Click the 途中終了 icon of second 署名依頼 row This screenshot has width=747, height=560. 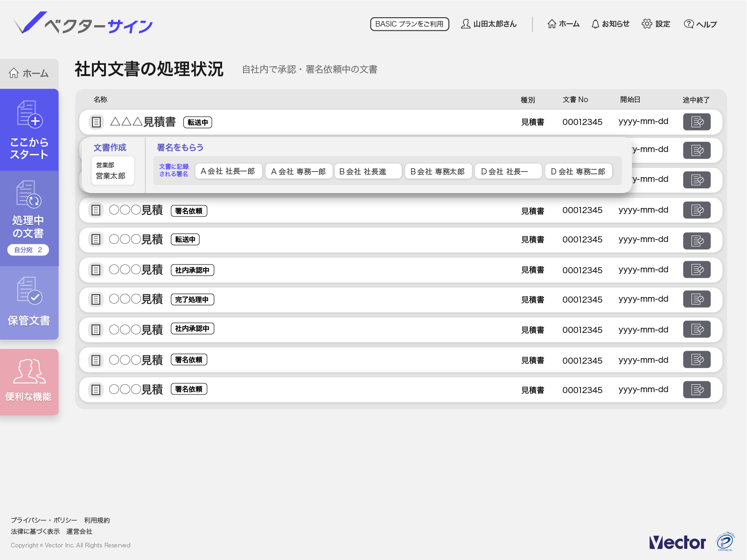click(697, 360)
